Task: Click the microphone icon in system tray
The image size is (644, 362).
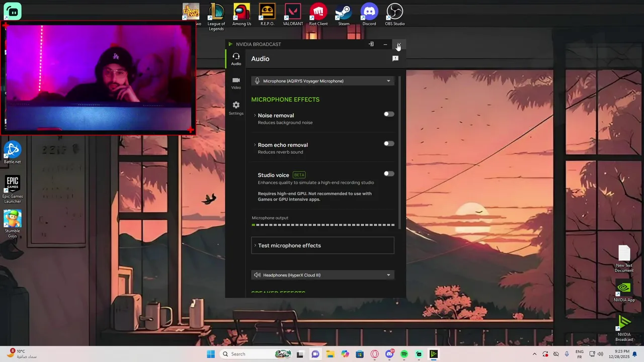Action: tap(567, 354)
